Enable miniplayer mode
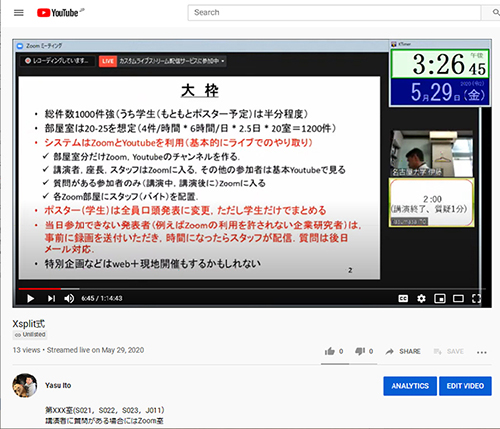 440,298
